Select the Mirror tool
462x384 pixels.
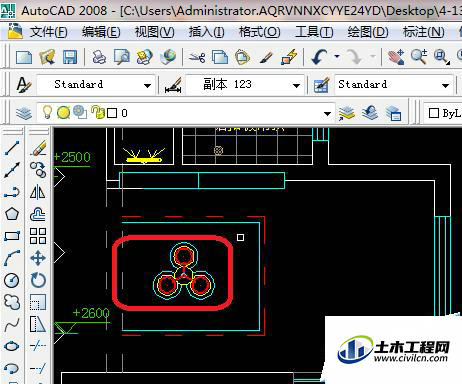(38, 192)
